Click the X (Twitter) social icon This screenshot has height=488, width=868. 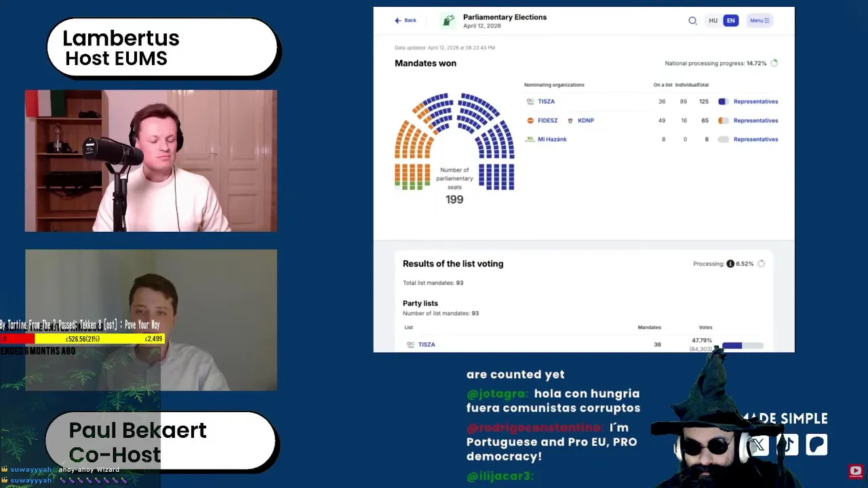point(758,445)
